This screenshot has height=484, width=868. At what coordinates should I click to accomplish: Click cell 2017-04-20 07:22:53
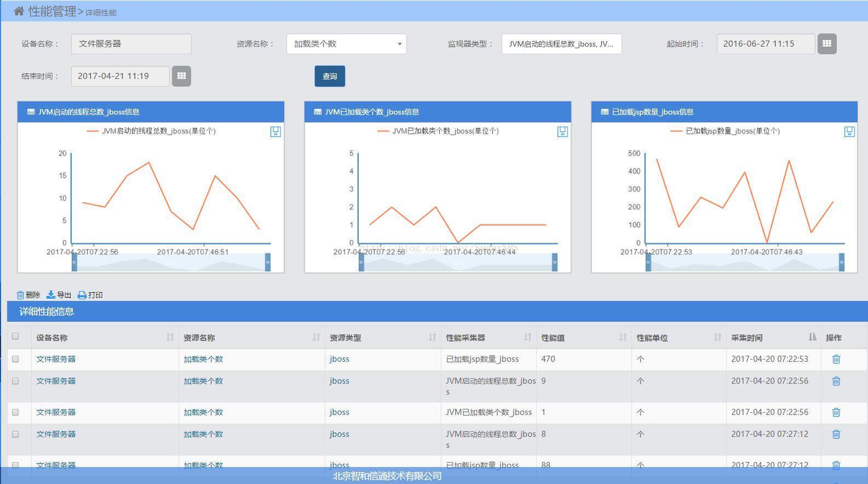point(769,359)
